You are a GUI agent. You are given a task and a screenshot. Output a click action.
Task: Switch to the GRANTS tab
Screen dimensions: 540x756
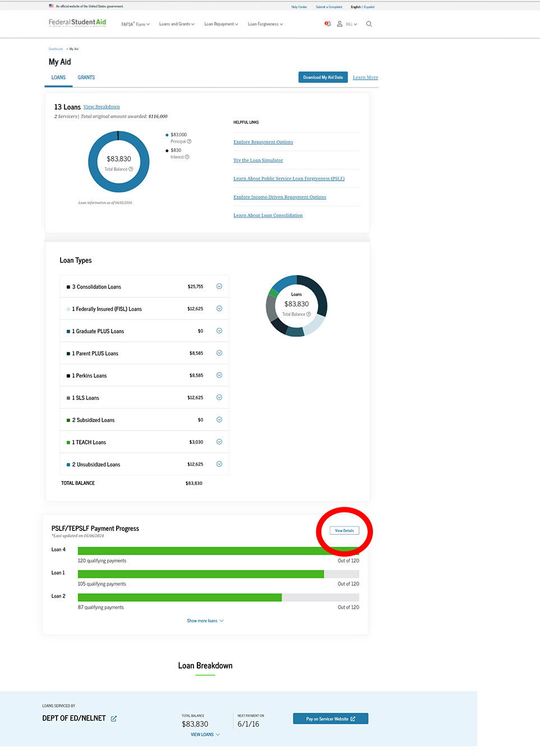click(x=86, y=77)
